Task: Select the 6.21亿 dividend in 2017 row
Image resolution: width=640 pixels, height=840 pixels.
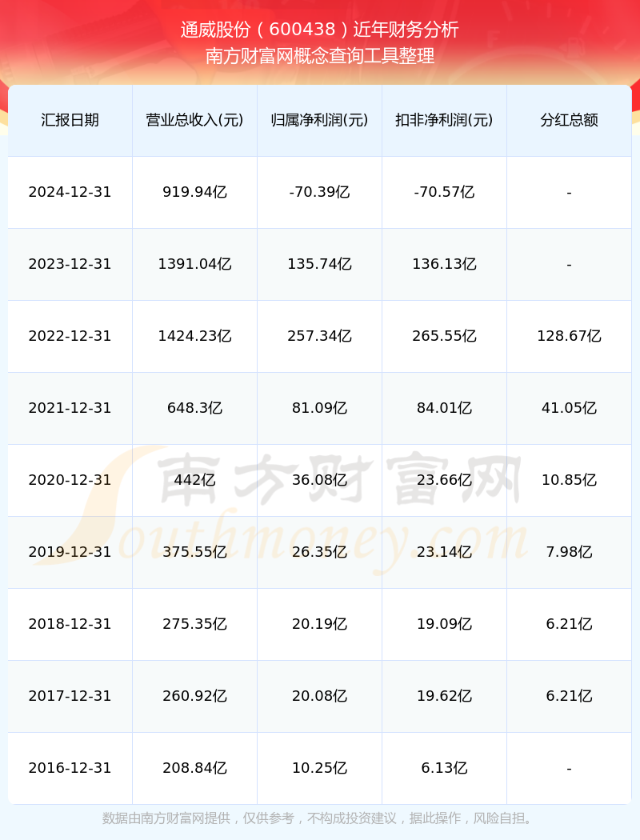Action: click(570, 697)
